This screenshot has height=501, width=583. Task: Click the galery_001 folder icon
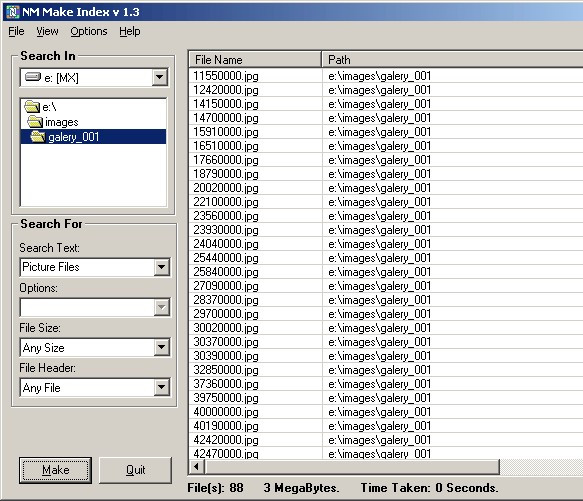pyautogui.click(x=38, y=137)
